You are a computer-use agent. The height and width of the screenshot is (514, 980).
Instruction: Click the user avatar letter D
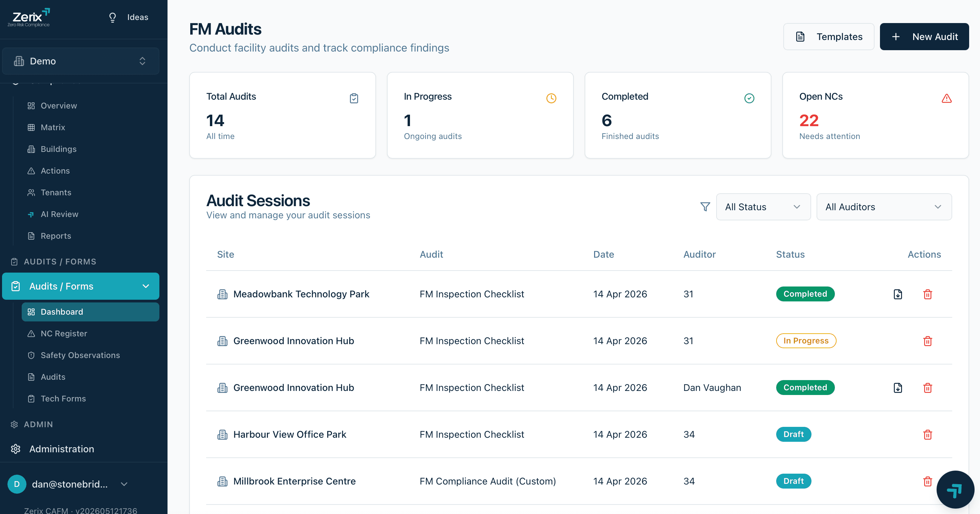point(17,484)
